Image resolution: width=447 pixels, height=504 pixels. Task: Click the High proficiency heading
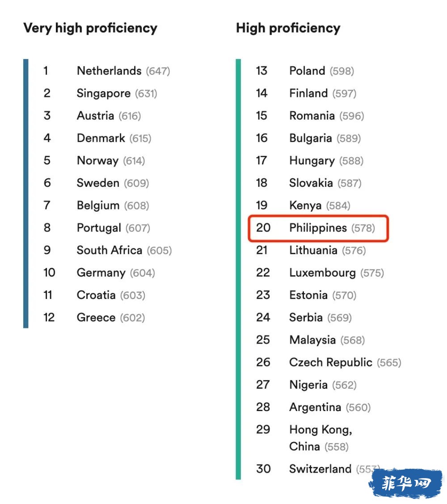point(288,28)
